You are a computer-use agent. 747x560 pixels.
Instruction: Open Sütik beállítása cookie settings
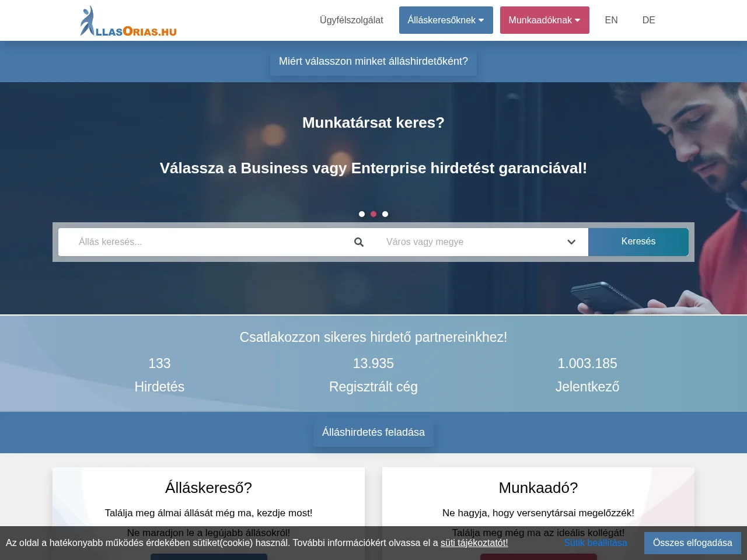click(x=595, y=542)
